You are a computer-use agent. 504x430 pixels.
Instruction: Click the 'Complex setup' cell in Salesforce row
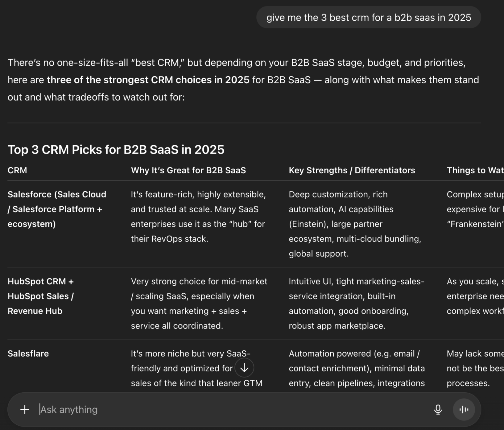pyautogui.click(x=475, y=209)
